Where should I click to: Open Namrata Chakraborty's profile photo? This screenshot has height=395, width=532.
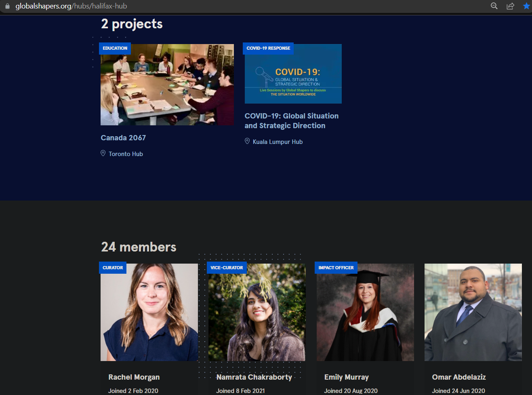pyautogui.click(x=257, y=312)
